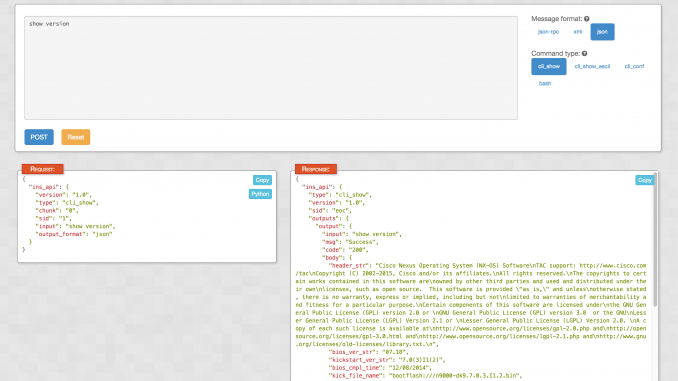The height and width of the screenshot is (381, 678).
Task: Click the "sid": "eoc" line in Response
Action: pyautogui.click(x=329, y=210)
